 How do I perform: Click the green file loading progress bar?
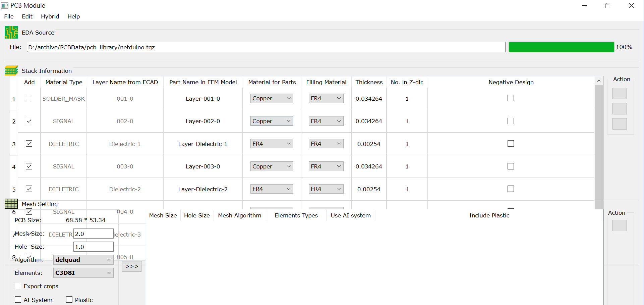[561, 47]
